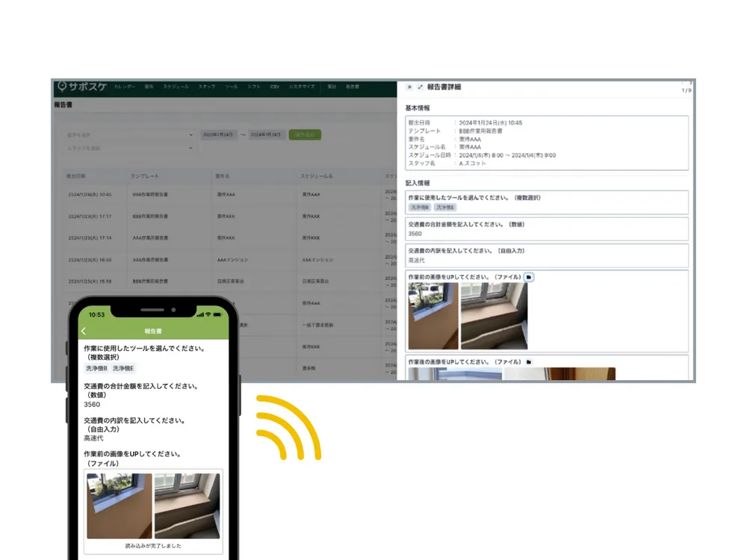Select the report row dated 2024/1/23 17:14
This screenshot has height=560, width=747.
point(229,237)
